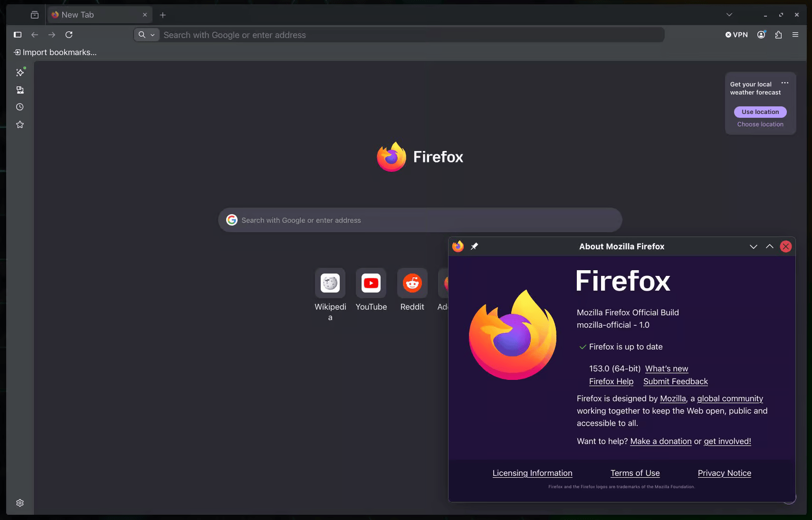Reload the current page
This screenshot has width=812, height=520.
click(x=69, y=35)
